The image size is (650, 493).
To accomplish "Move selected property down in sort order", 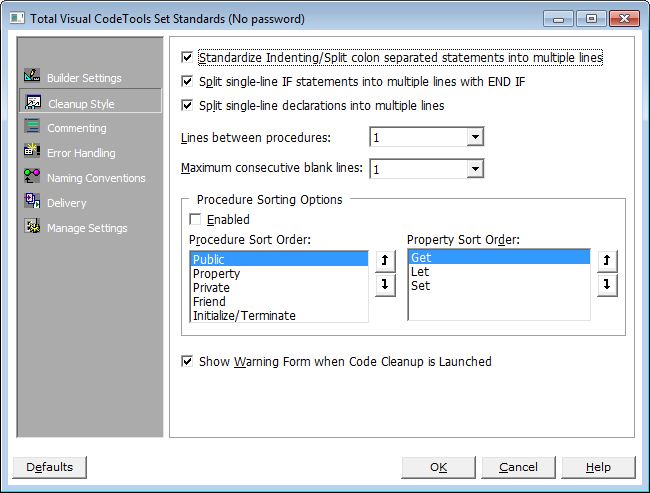I will [x=606, y=285].
